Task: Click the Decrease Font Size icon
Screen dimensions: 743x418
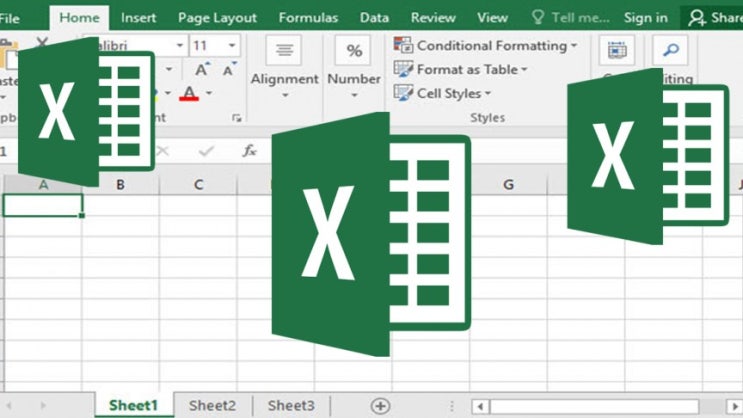Action: [229, 70]
